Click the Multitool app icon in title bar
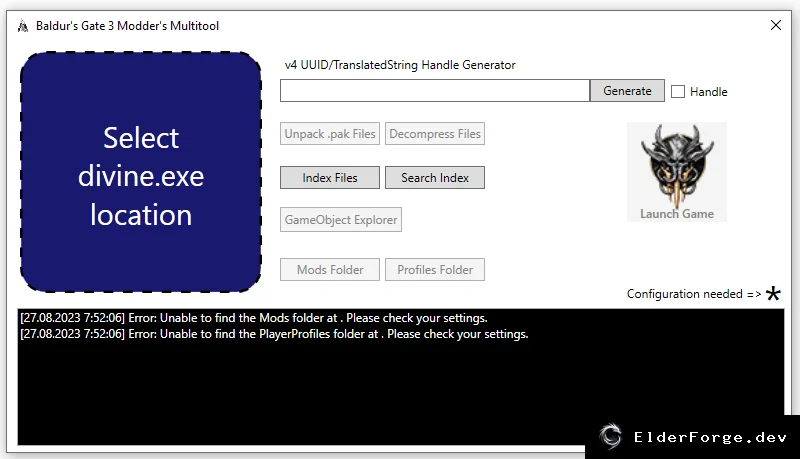The width and height of the screenshot is (800, 459). click(x=23, y=26)
